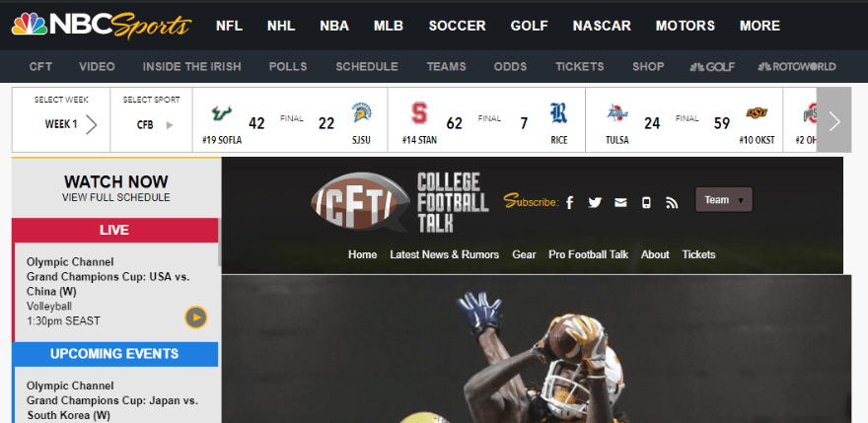
Task: Click the #14 STAN team label
Action: click(419, 141)
